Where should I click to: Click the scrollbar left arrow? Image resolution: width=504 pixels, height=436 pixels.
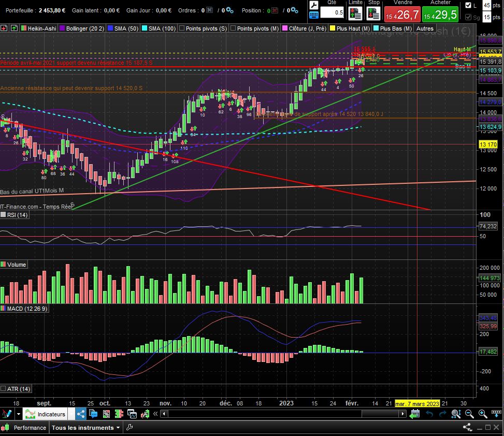[x=164, y=414]
